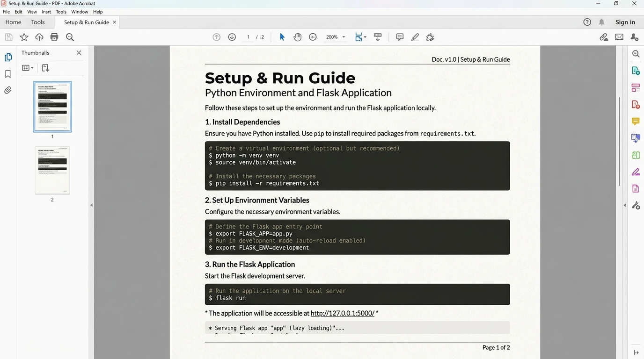This screenshot has height=359, width=644.
Task: Open the Create PDF red tool in right pane
Action: click(x=636, y=104)
